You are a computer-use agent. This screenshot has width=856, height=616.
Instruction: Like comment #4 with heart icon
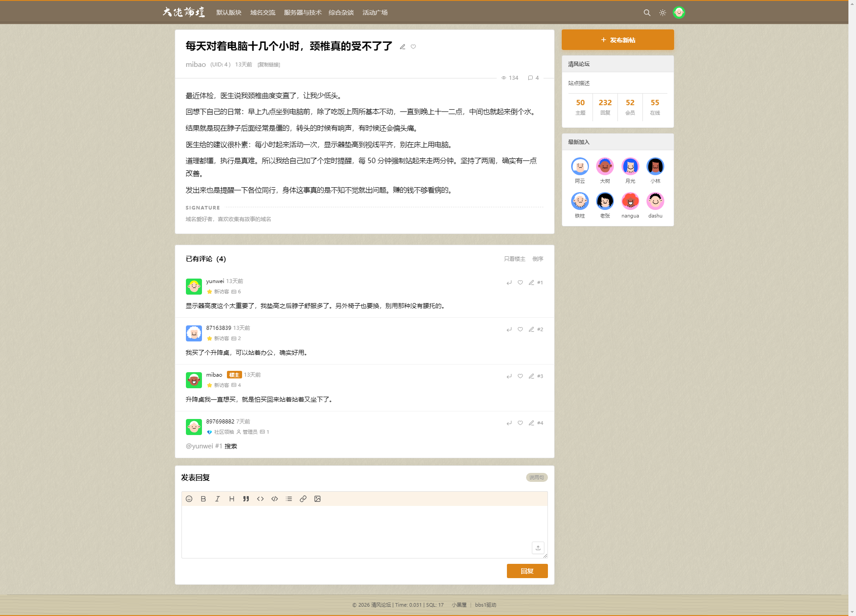point(520,423)
